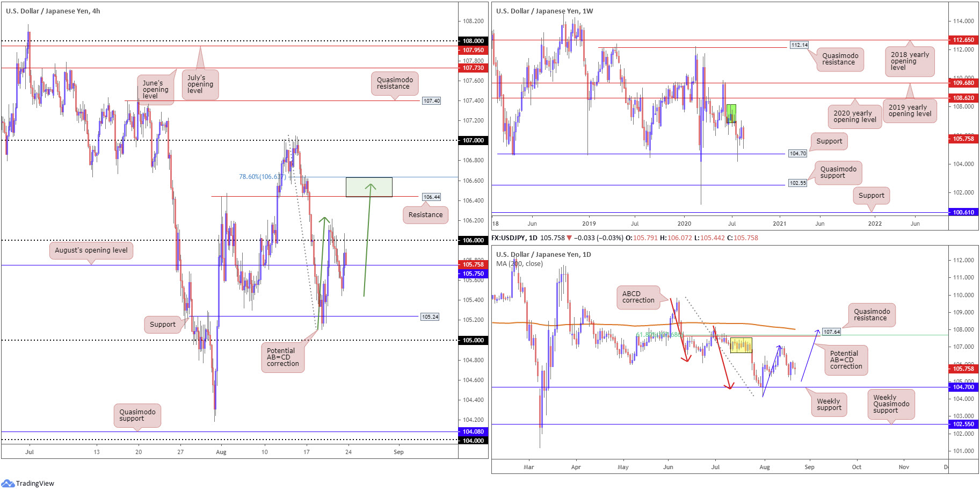Image resolution: width=980 pixels, height=489 pixels.
Task: Click the −0.033 (−0.03%) change value
Action: click(599, 238)
